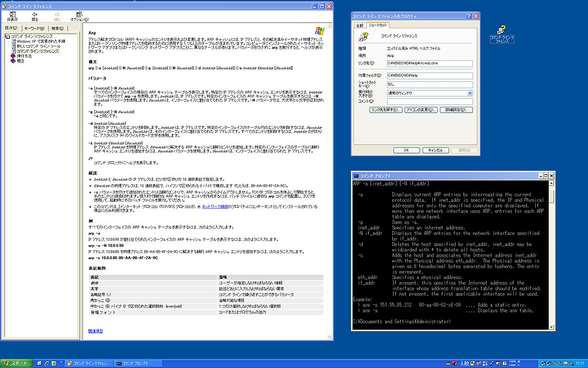Click the リンク先 target path field

(429, 64)
